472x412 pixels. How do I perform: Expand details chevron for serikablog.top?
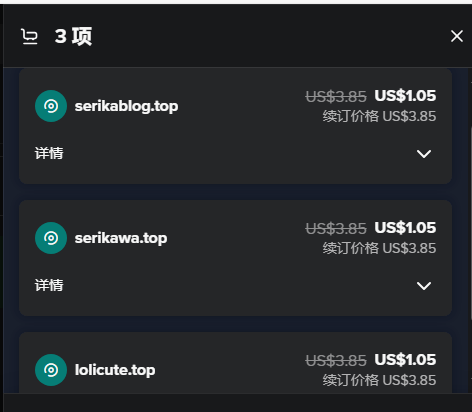pos(424,154)
